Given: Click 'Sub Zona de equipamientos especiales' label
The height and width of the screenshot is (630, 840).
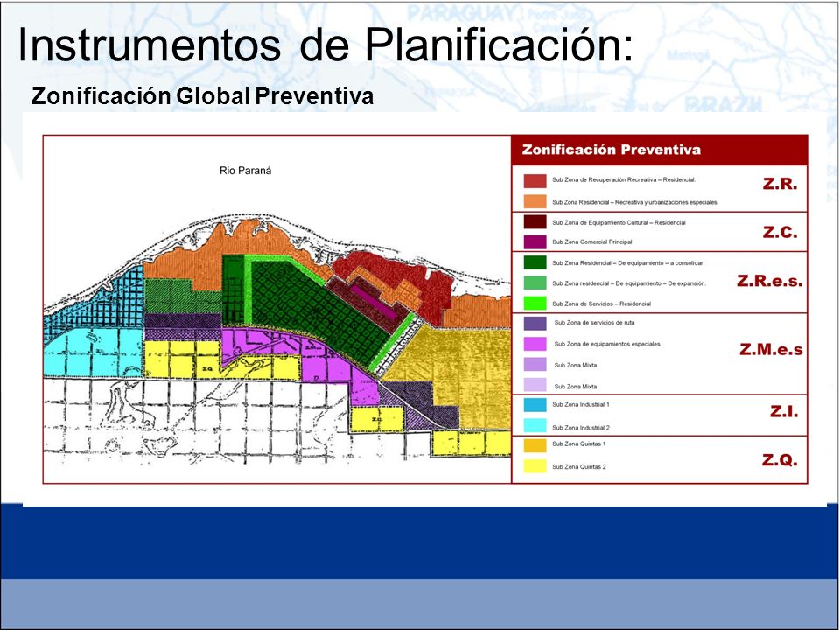Looking at the screenshot, I should click(x=607, y=344).
